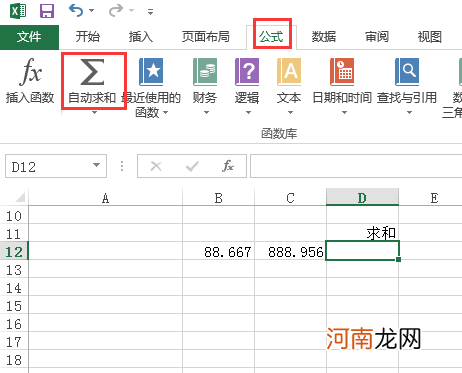Expand the Name Box dropdown arrow

point(96,165)
